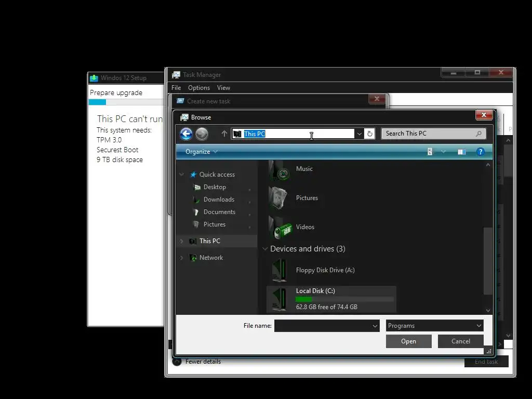Click the file list scroll down arrow

coord(488,311)
